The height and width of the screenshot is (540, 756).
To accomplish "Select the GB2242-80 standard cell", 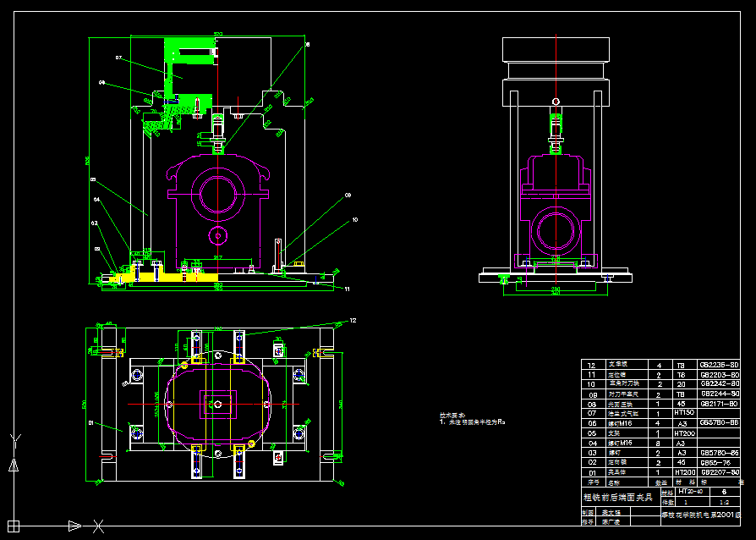I will [720, 384].
